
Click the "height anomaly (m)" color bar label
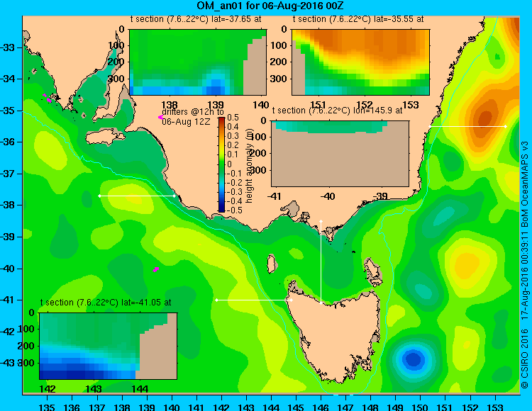[249, 167]
